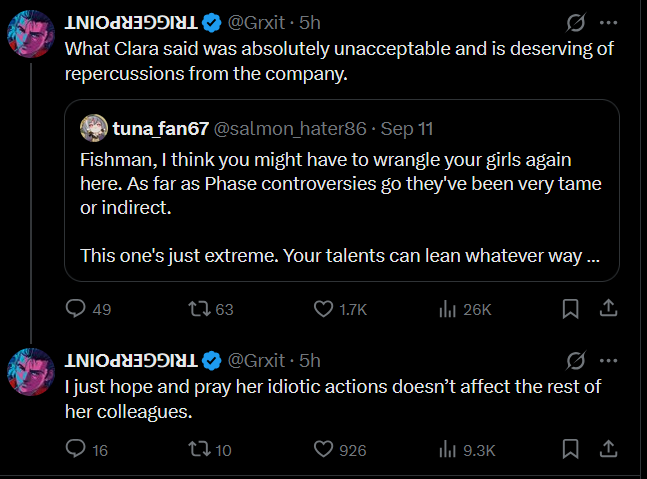Bookmark the first tweet about Clara

pos(570,310)
